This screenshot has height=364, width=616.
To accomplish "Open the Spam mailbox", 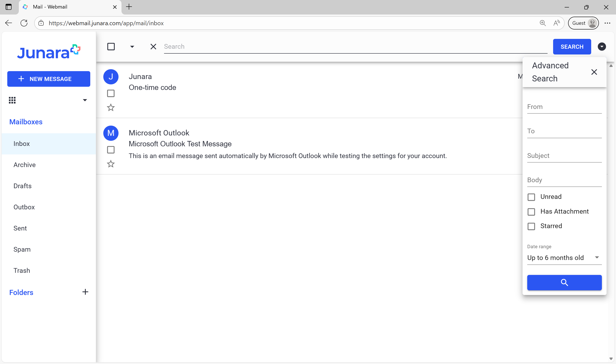I will (49, 250).
